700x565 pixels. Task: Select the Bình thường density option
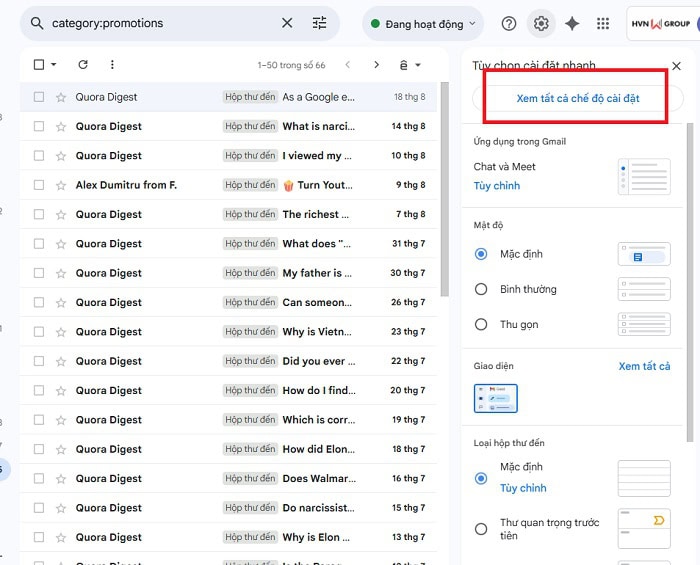point(481,289)
